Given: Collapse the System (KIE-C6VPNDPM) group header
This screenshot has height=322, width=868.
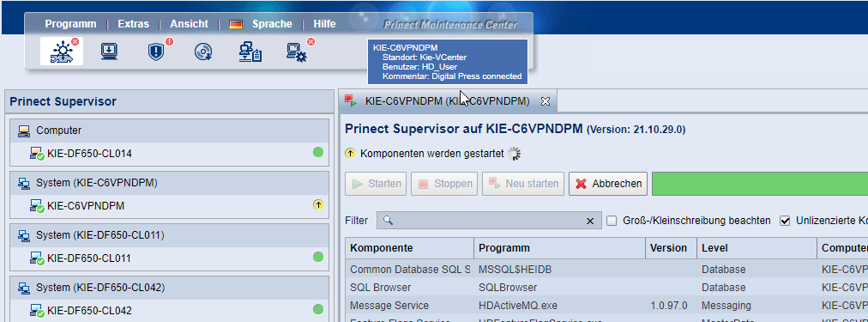Looking at the screenshot, I should 169,183.
